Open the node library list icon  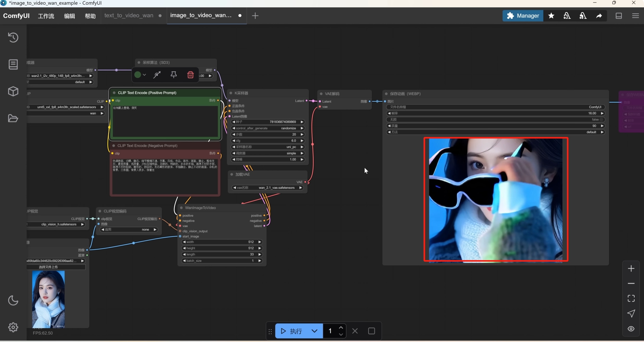click(13, 64)
